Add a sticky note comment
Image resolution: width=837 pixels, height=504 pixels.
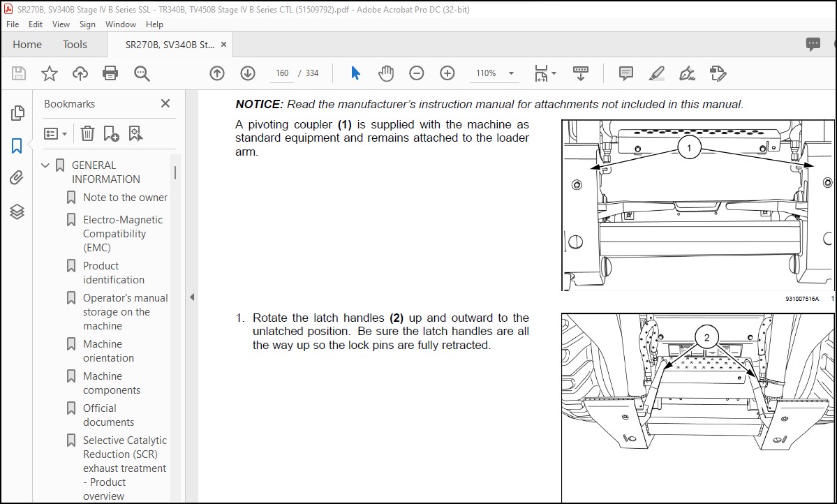coord(625,73)
